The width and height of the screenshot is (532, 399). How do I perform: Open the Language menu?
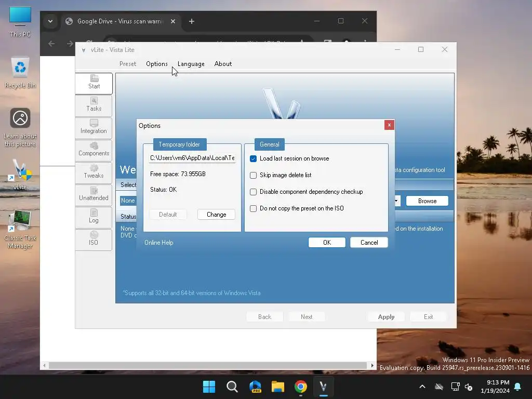tap(191, 64)
